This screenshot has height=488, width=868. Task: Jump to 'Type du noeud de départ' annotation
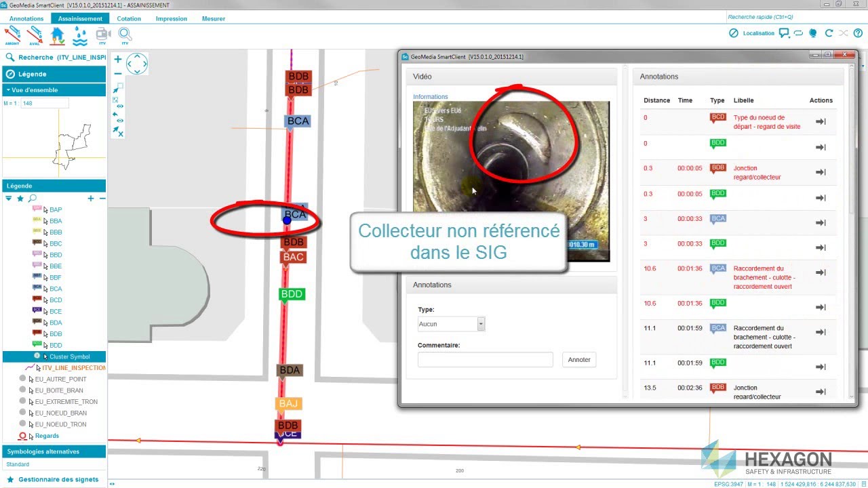pyautogui.click(x=820, y=122)
